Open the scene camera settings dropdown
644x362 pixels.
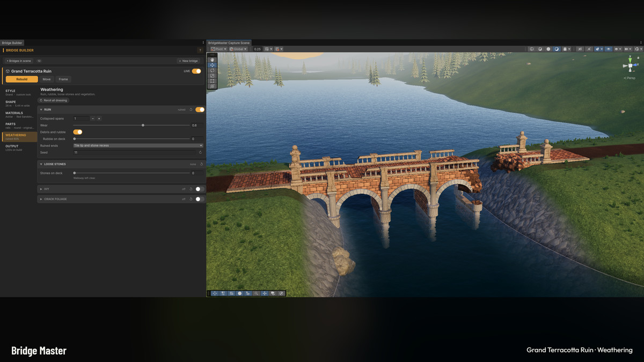point(627,49)
